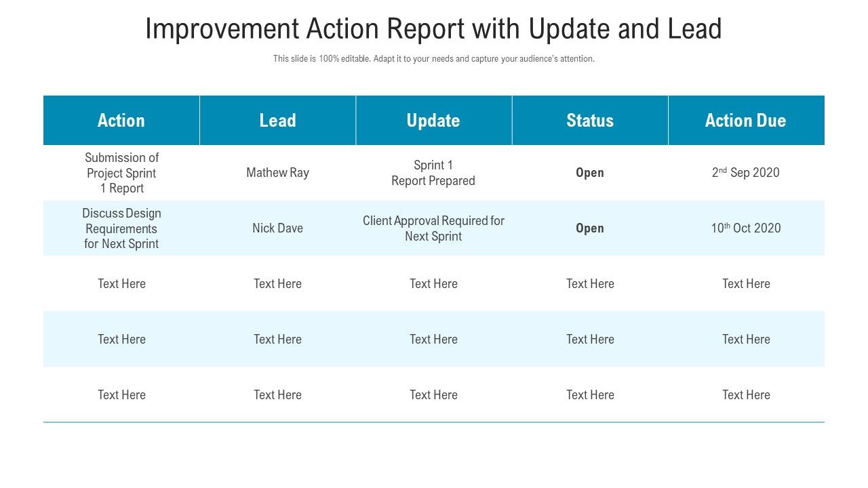This screenshot has width=868, height=488.
Task: Click the 'Nick Dave' lead cell
Action: (278, 228)
